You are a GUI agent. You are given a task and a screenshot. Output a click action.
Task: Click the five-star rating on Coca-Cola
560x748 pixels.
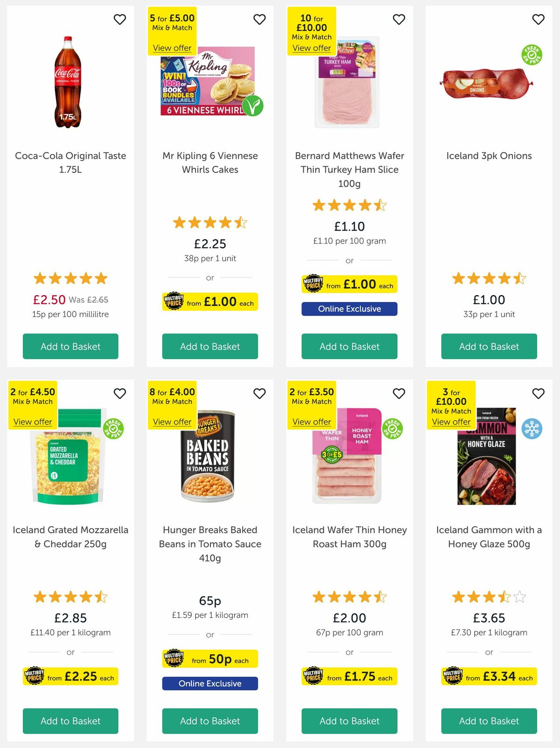70,278
